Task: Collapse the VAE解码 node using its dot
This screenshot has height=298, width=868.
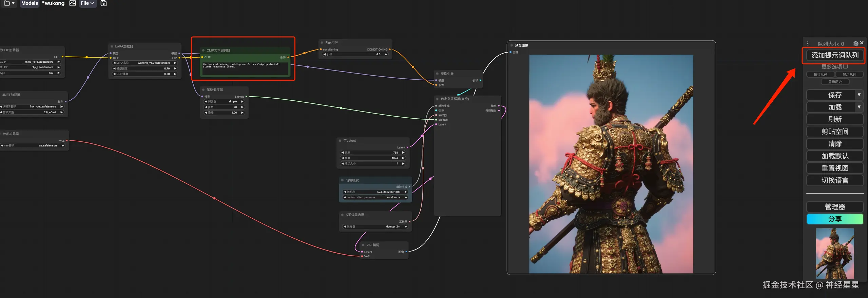Action: click(x=363, y=245)
